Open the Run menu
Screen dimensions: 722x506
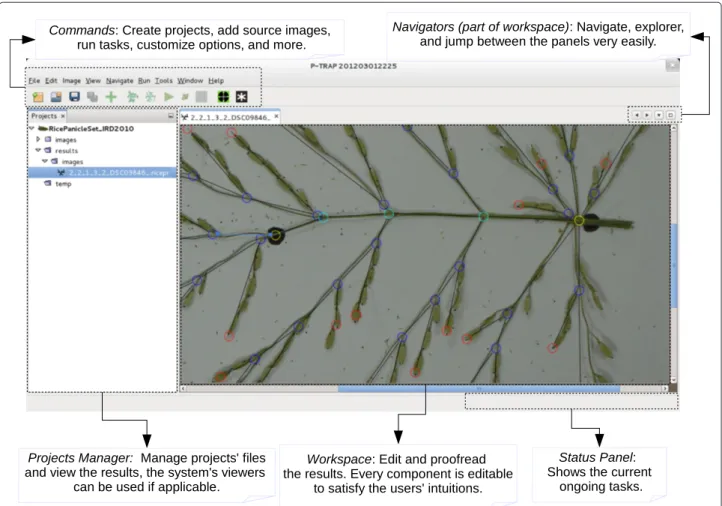click(x=144, y=81)
